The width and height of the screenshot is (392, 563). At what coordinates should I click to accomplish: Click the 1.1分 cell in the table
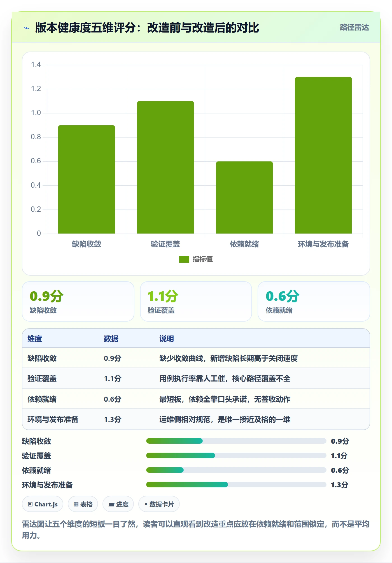[113, 379]
